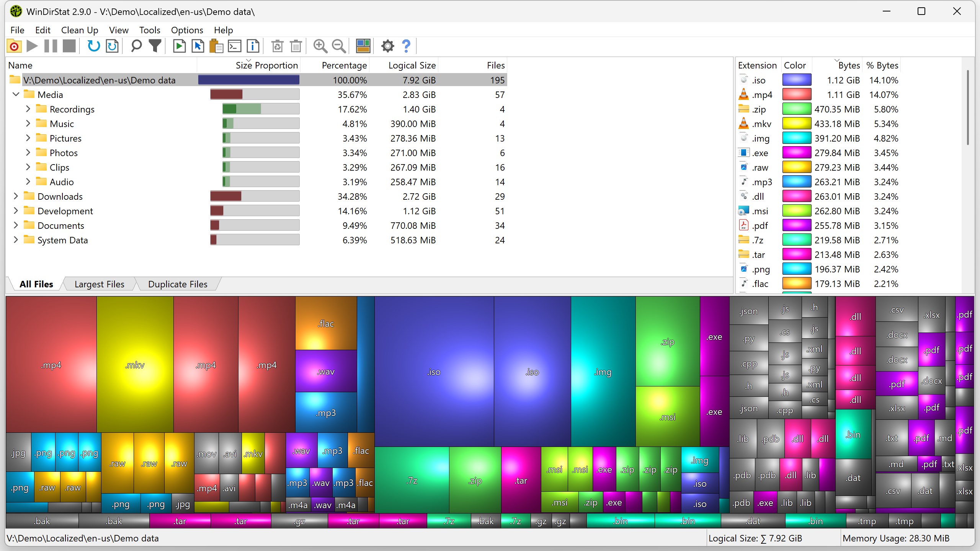Open command prompt here icon
Viewport: 980px width, 551px height.
pos(235,46)
